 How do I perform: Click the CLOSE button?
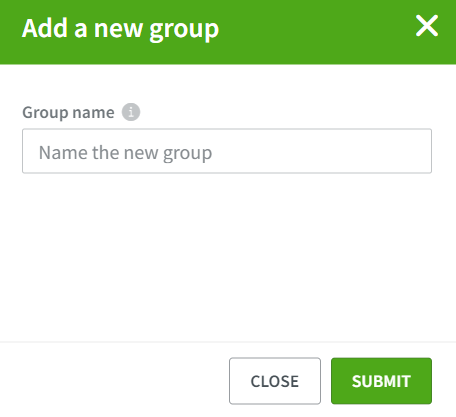coord(275,381)
